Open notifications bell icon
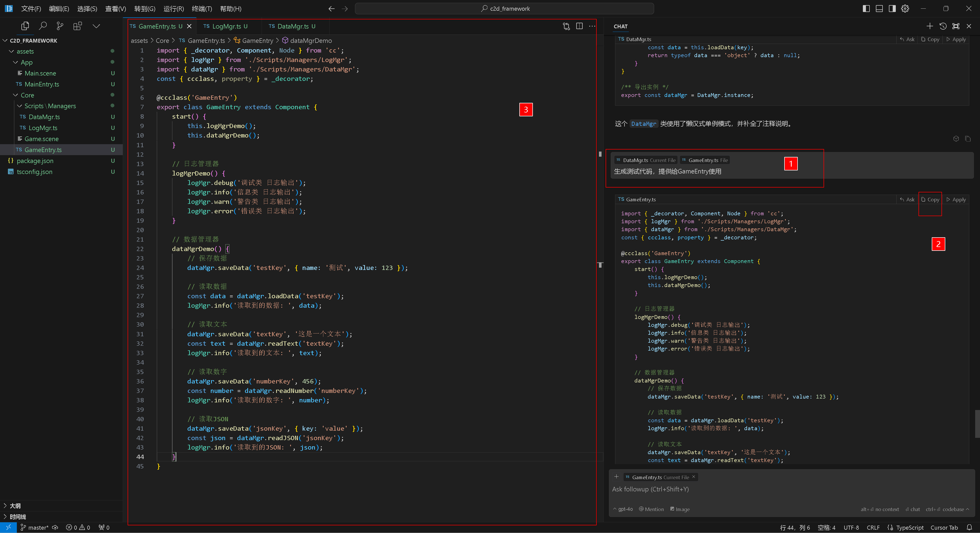This screenshot has height=533, width=980. tap(969, 527)
